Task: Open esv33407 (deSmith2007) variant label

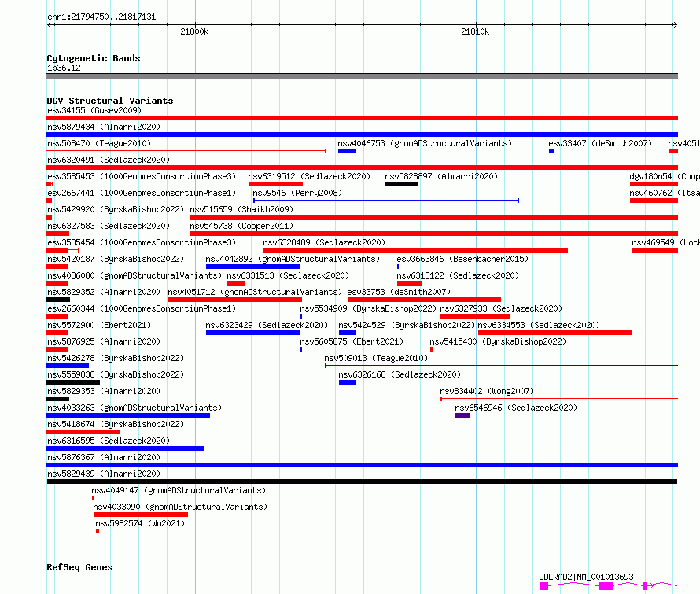Action: pyautogui.click(x=600, y=143)
